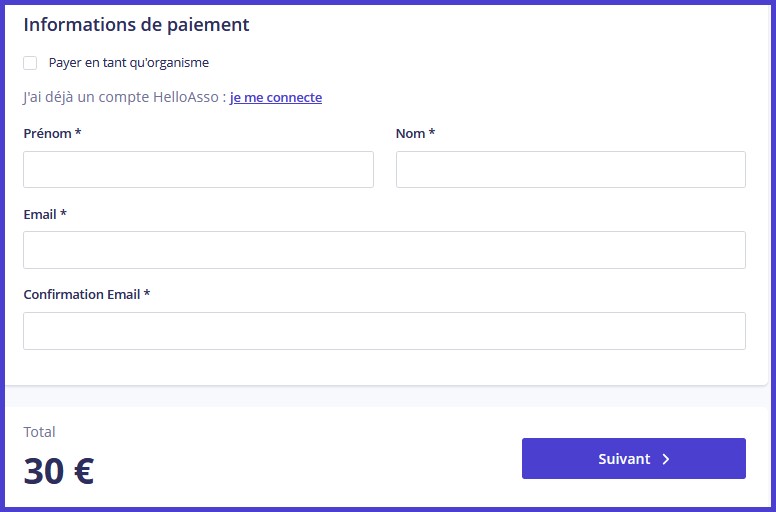
Task: Click the 'Email *' field label
Action: [x=40, y=214]
